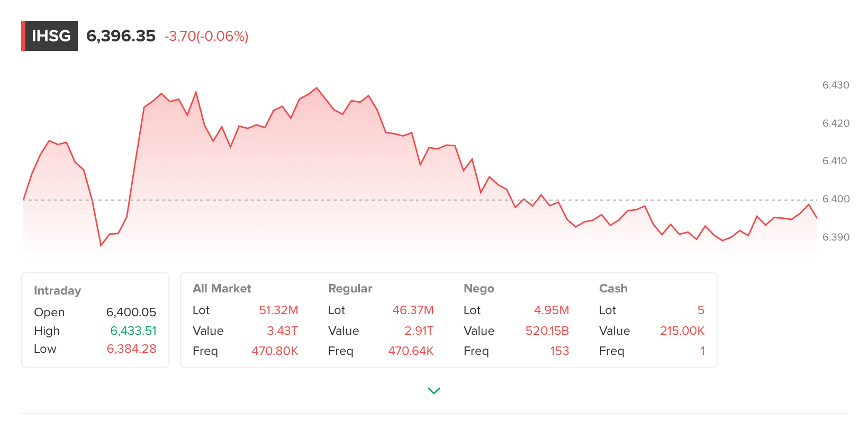Click the lowest dip on the price chart

pyautogui.click(x=101, y=245)
